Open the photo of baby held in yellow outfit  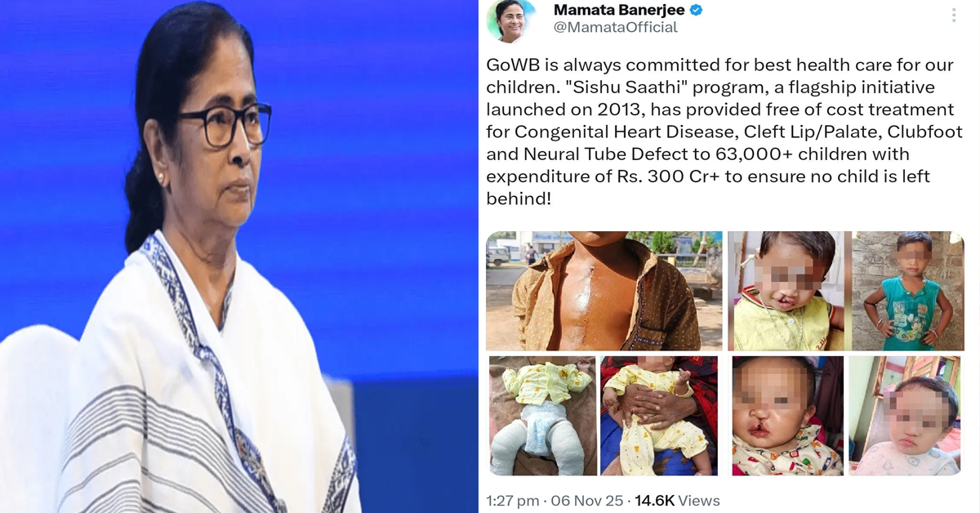(659, 416)
